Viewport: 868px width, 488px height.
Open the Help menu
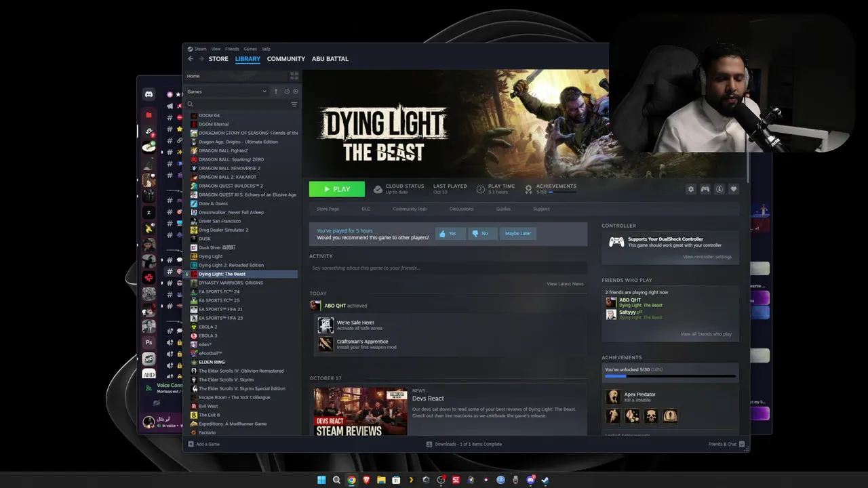point(266,49)
